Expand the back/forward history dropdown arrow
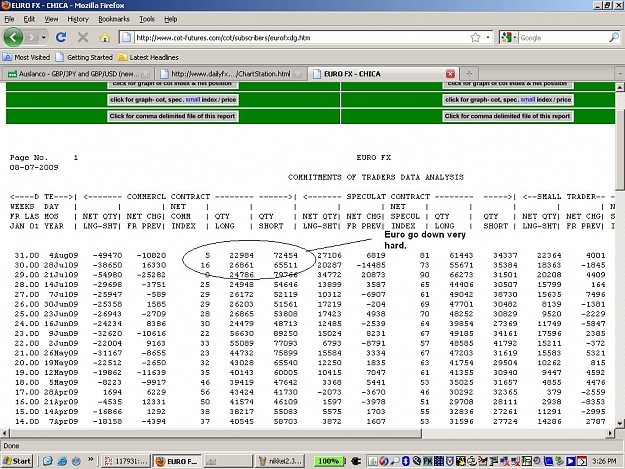The width and height of the screenshot is (625, 469). (x=43, y=37)
